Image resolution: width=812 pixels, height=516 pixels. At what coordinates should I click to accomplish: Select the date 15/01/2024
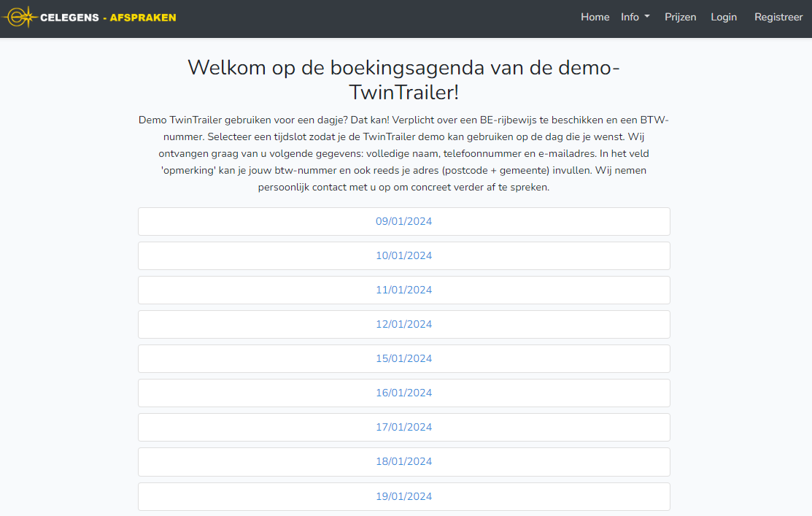tap(404, 358)
